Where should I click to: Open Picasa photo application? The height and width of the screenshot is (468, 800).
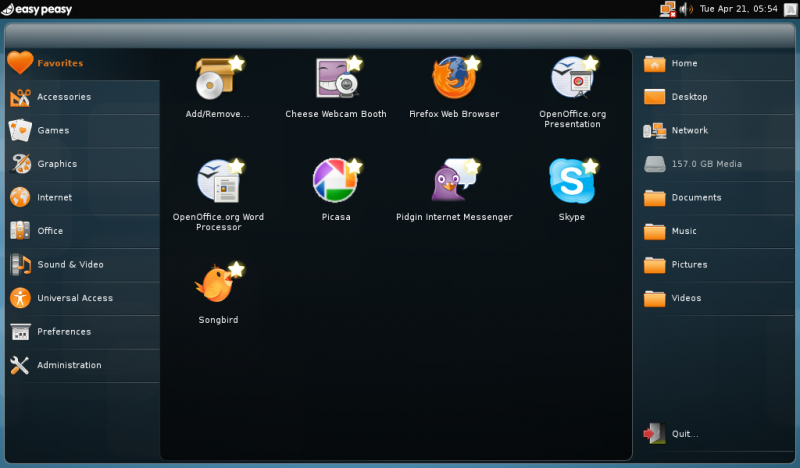335,183
